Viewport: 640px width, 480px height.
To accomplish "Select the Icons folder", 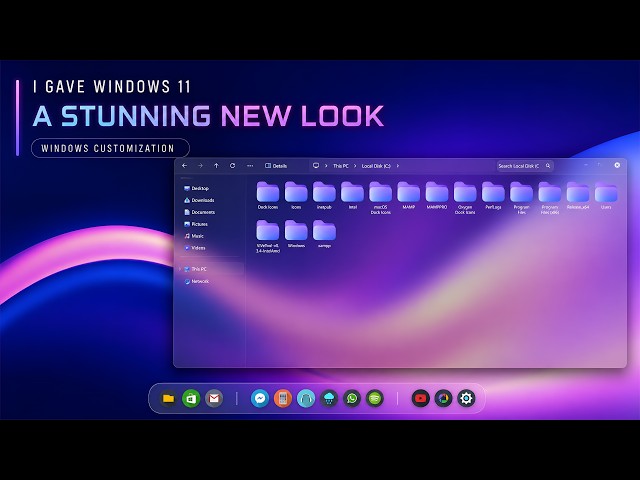I will point(296,196).
